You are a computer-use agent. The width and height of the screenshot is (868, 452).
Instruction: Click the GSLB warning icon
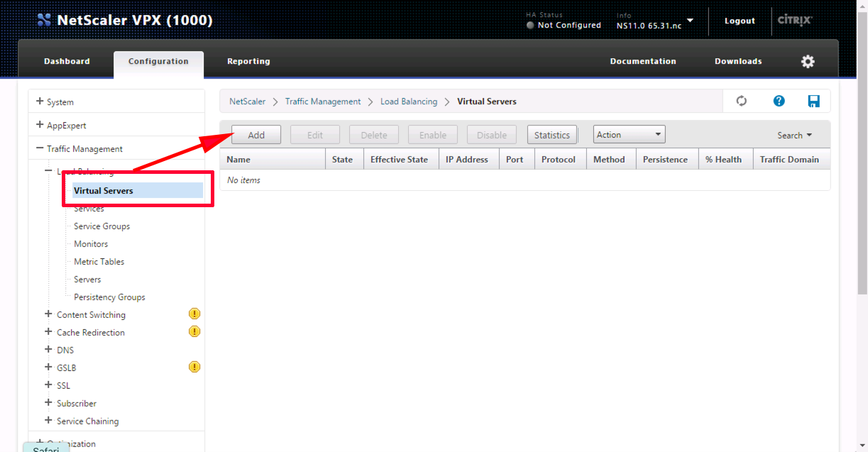(x=194, y=367)
